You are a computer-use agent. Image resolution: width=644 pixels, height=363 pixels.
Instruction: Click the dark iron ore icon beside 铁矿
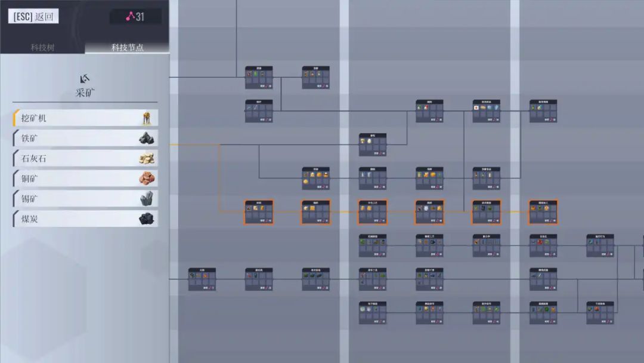[x=147, y=139]
